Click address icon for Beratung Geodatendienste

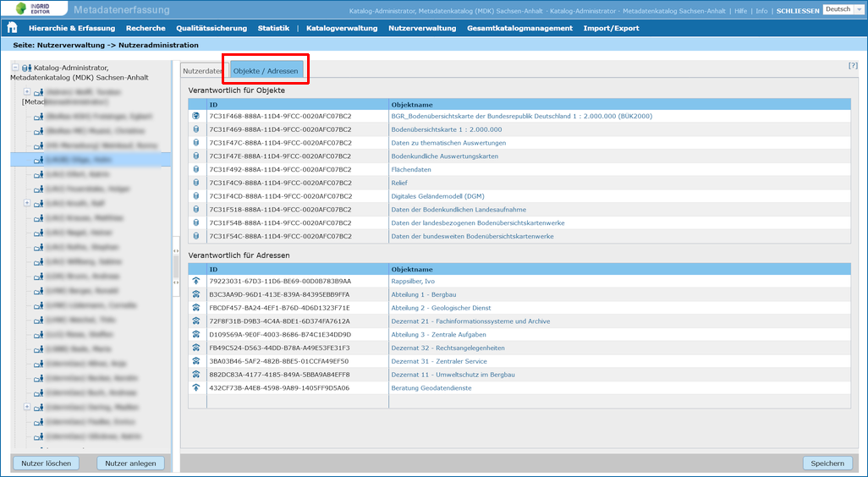(196, 388)
